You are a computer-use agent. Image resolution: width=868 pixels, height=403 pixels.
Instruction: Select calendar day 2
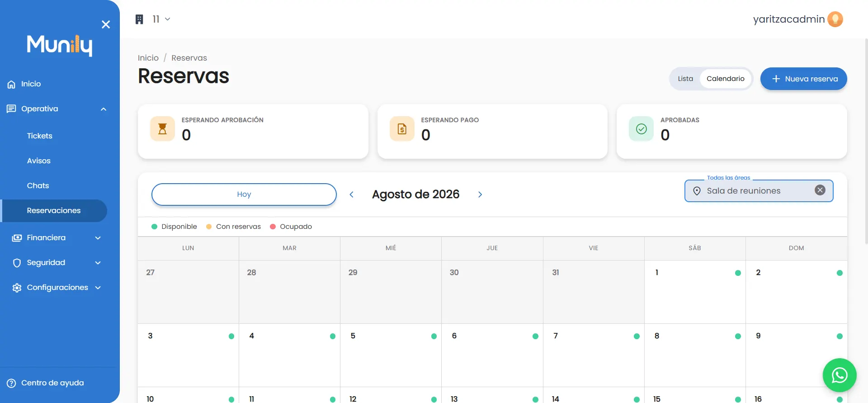(x=796, y=292)
